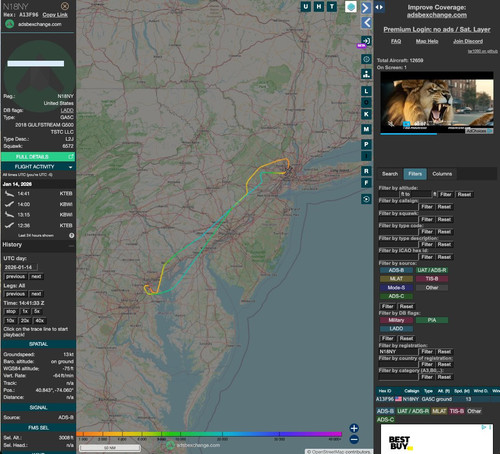Sort by the Callsign column header
Image resolution: width=500 pixels, height=454 pixels.
[x=412, y=391]
